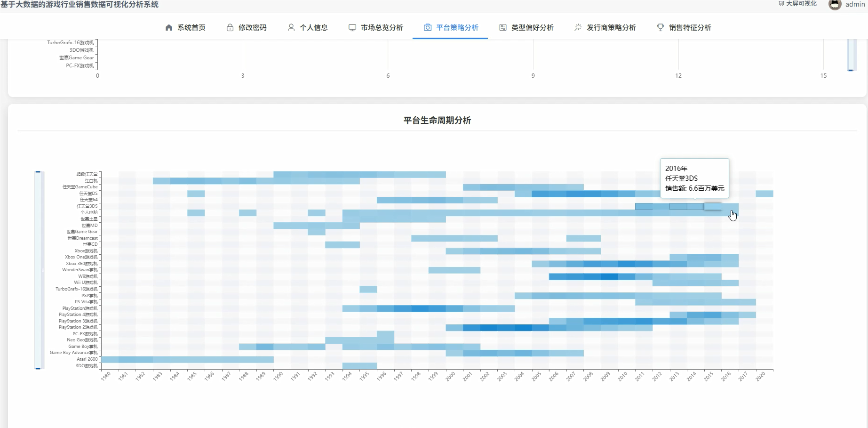Click the person icon for 个人信息

click(x=291, y=27)
